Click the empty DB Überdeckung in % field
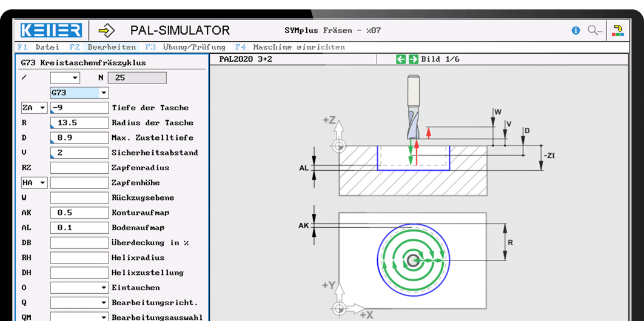 click(79, 243)
